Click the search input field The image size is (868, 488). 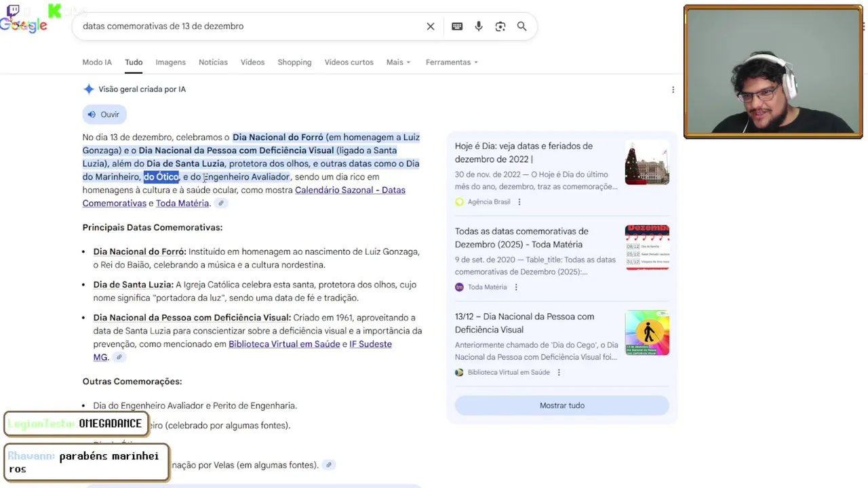(248, 26)
